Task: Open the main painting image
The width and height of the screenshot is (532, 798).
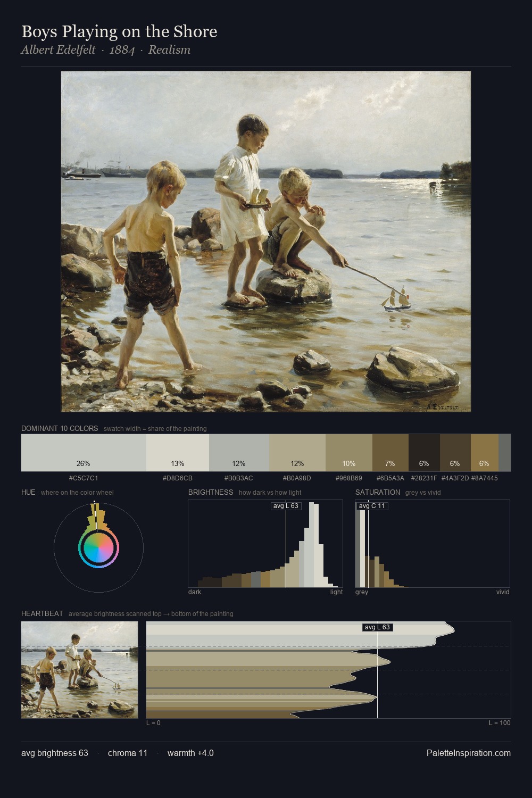Action: 266,242
